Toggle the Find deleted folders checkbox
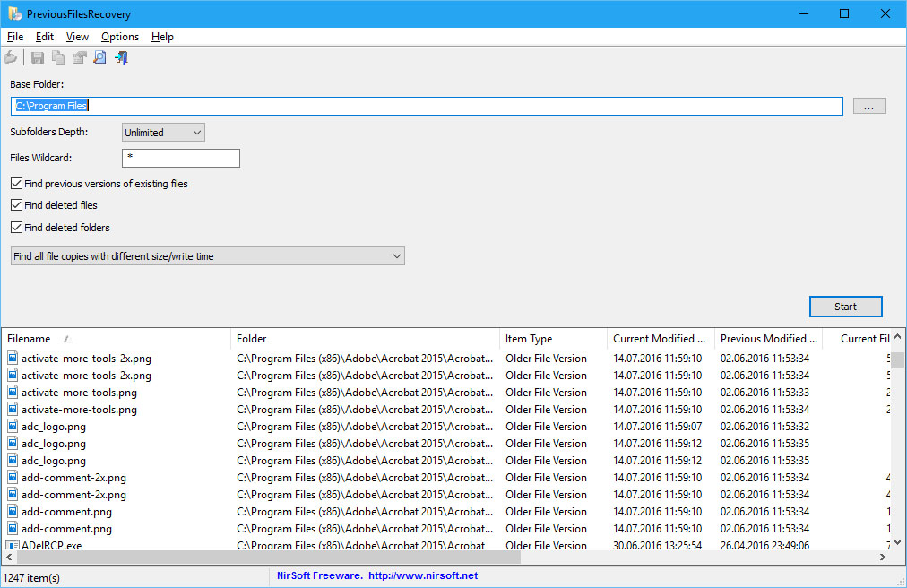 click(x=17, y=228)
